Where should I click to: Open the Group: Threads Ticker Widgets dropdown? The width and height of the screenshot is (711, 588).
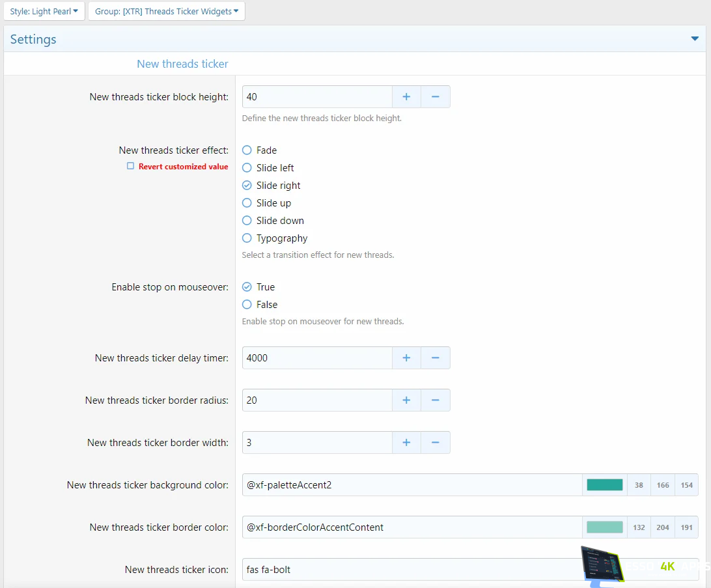coord(166,10)
